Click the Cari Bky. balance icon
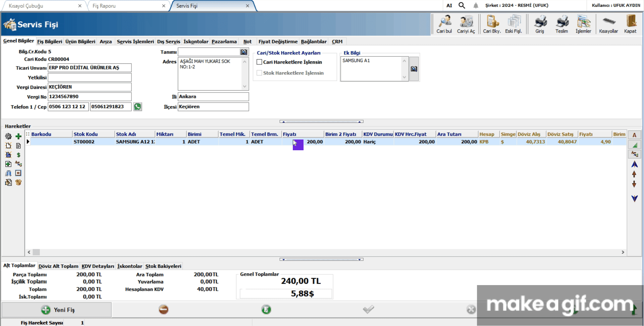 tap(492, 24)
